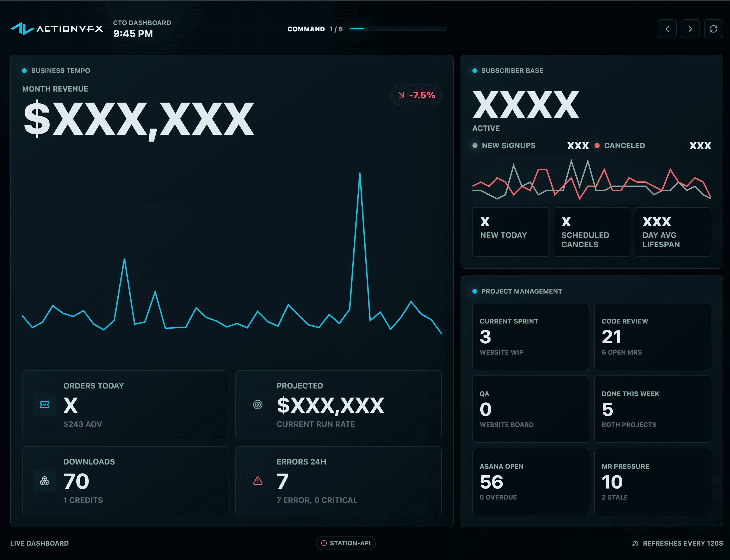Select the Done This Week tile
The height and width of the screenshot is (560, 730).
(653, 409)
